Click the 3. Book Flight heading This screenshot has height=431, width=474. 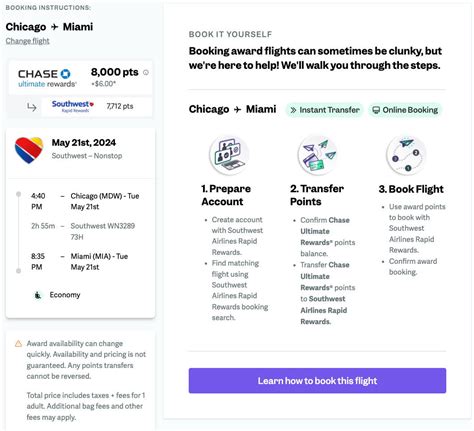pos(411,189)
